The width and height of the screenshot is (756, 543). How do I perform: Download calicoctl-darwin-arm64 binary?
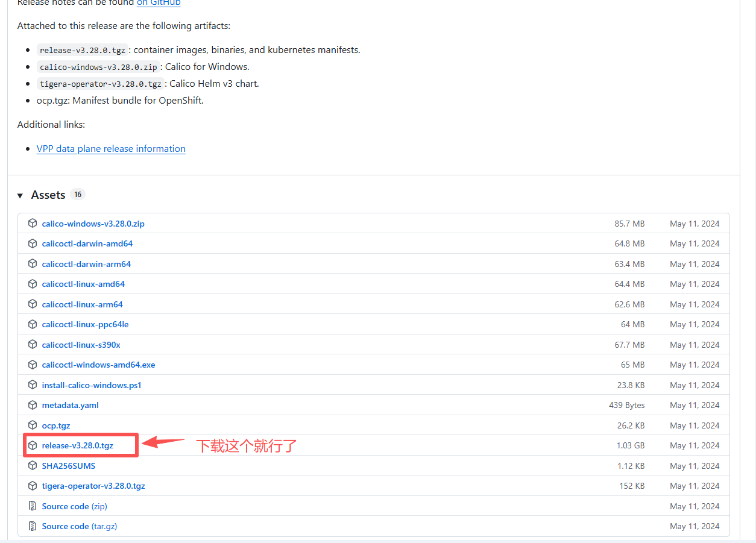coord(86,264)
